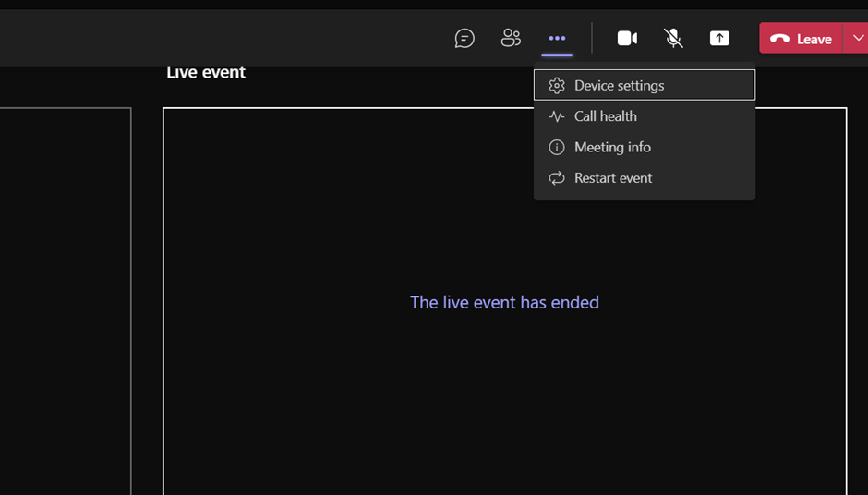Expand the Leave options dropdown arrow
Image resolution: width=868 pixels, height=495 pixels.
click(x=858, y=38)
